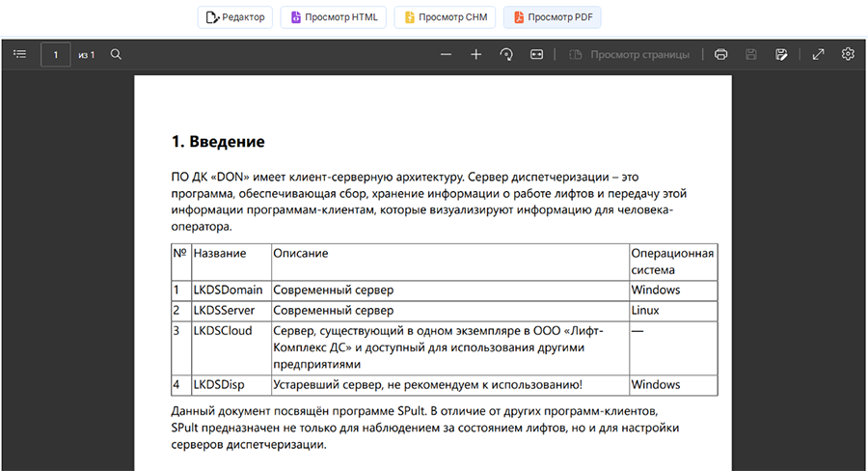Click the "из 1" page count label

(x=87, y=55)
